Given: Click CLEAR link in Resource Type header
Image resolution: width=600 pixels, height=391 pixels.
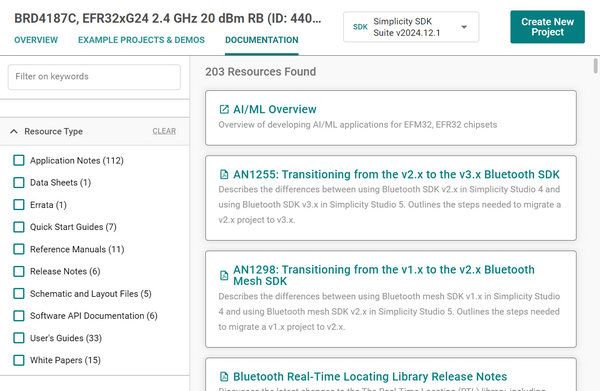Looking at the screenshot, I should click(164, 131).
